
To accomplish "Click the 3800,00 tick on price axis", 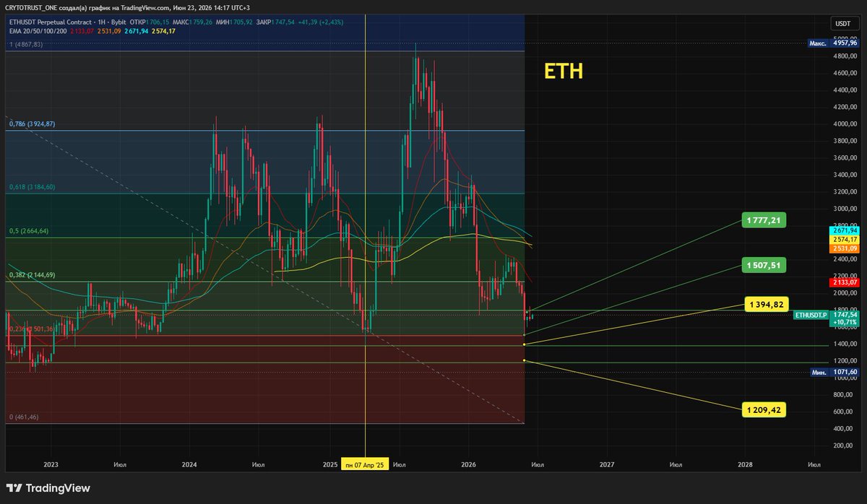I will (x=844, y=141).
